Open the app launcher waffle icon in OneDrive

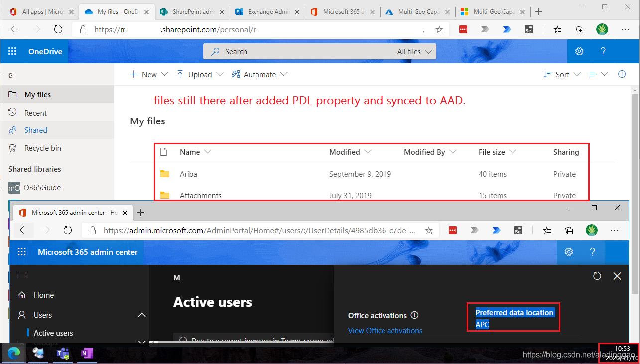(x=11, y=51)
